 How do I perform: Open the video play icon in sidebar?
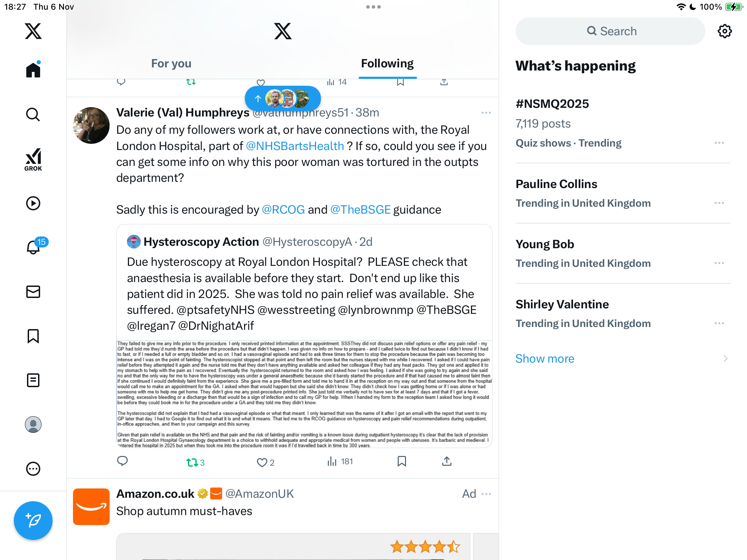pyautogui.click(x=33, y=203)
